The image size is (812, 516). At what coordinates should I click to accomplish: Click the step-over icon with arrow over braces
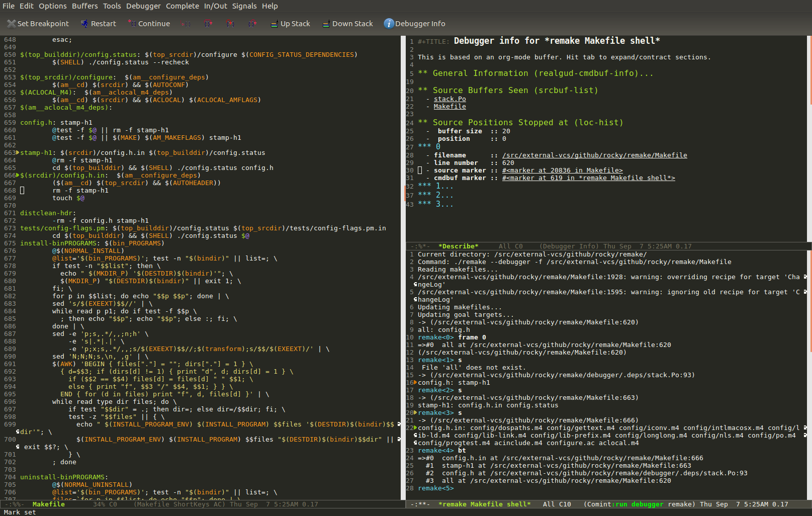coord(208,24)
